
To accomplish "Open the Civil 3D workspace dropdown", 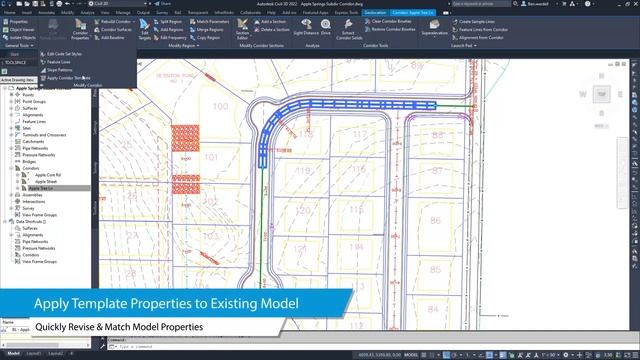I will 118,4.
